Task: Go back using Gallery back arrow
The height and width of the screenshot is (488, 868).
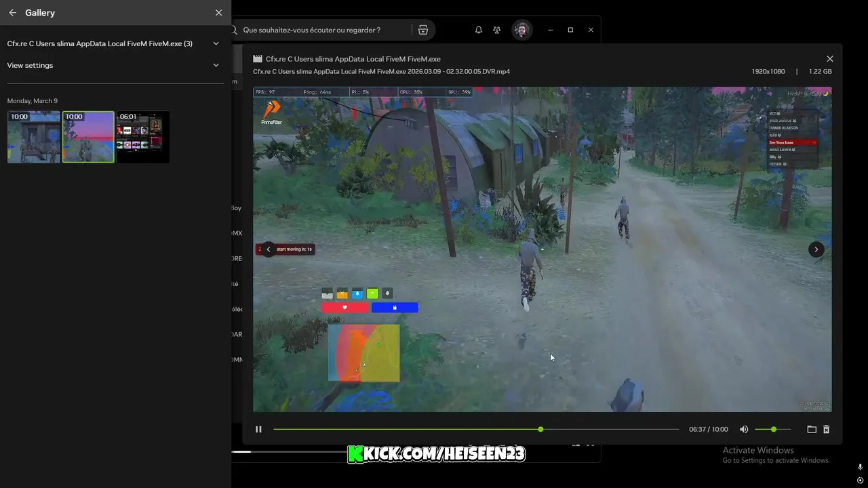Action: pos(12,13)
